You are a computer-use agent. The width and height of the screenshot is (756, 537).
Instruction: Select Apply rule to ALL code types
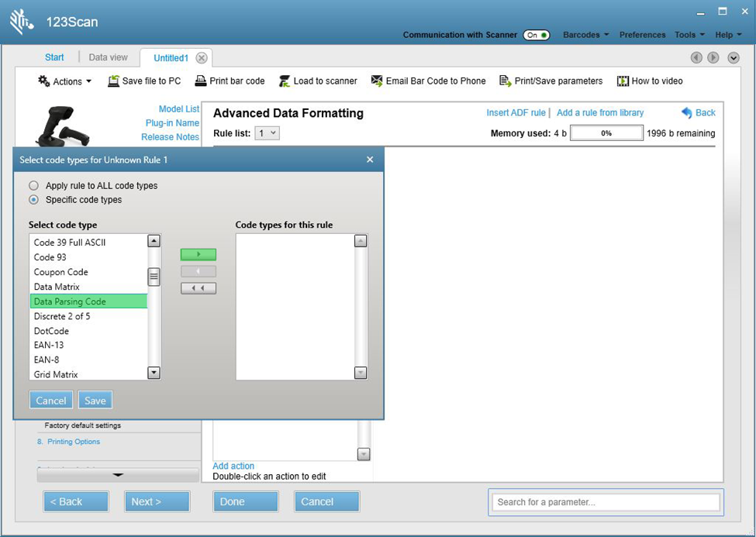33,186
